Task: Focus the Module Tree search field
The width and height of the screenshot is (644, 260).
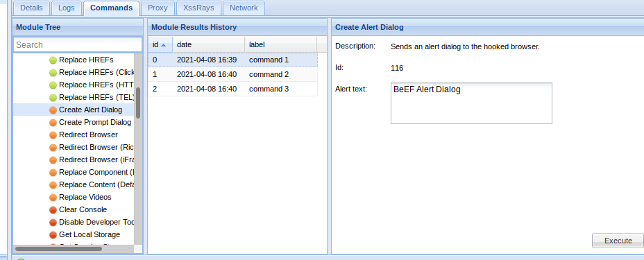Action: coord(78,44)
